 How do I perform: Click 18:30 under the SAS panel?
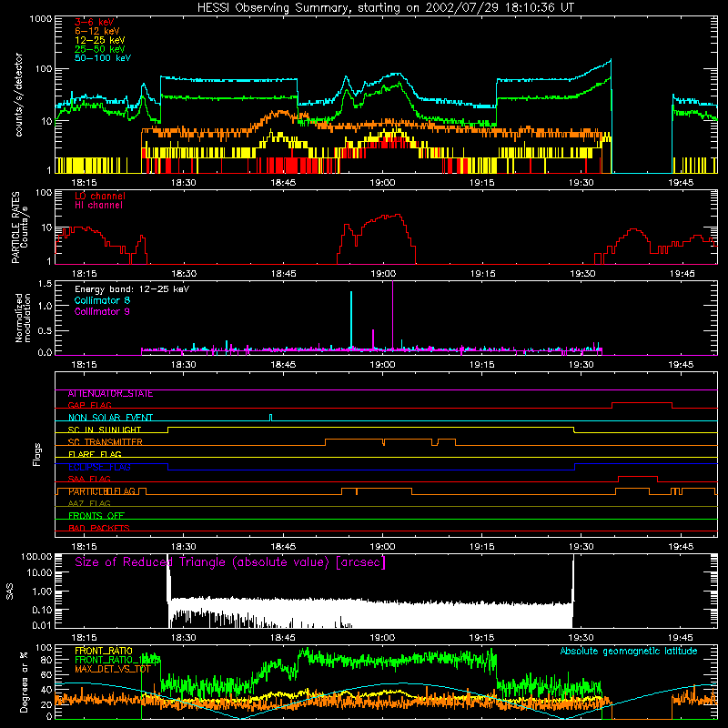[x=184, y=638]
